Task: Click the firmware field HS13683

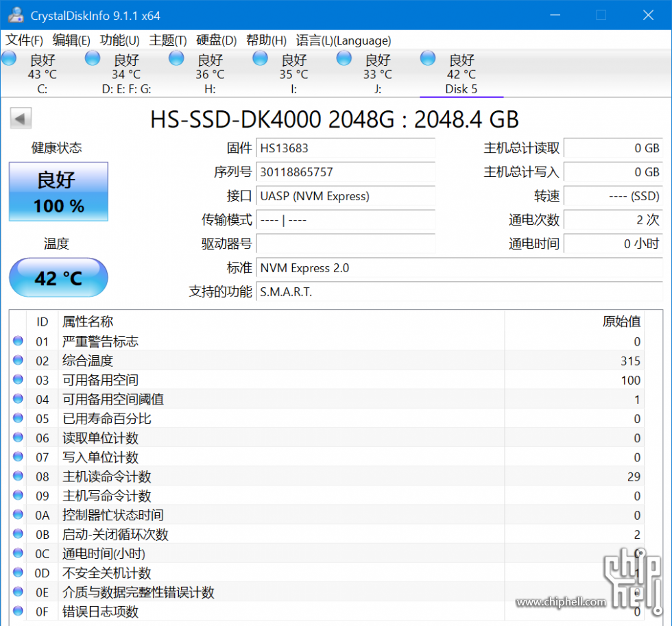Action: click(346, 148)
